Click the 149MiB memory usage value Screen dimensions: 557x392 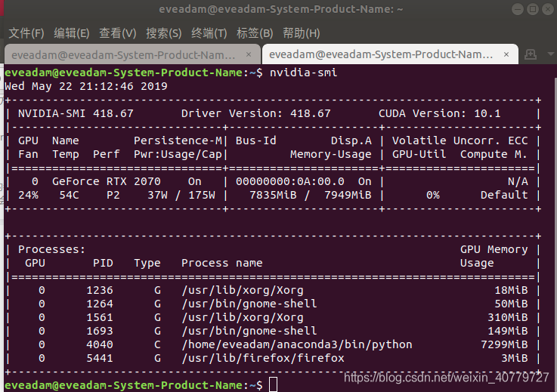pyautogui.click(x=508, y=331)
